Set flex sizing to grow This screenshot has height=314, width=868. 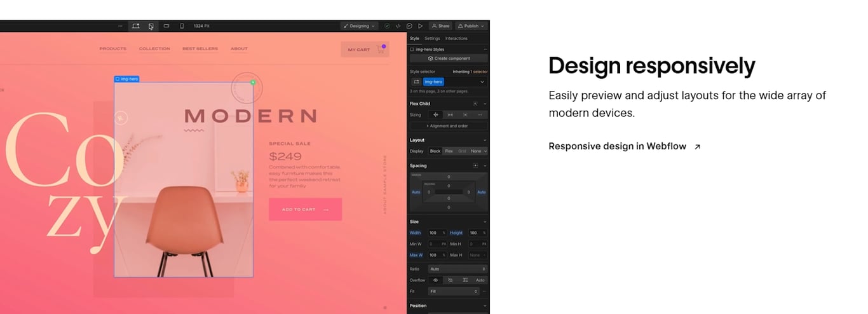451,115
